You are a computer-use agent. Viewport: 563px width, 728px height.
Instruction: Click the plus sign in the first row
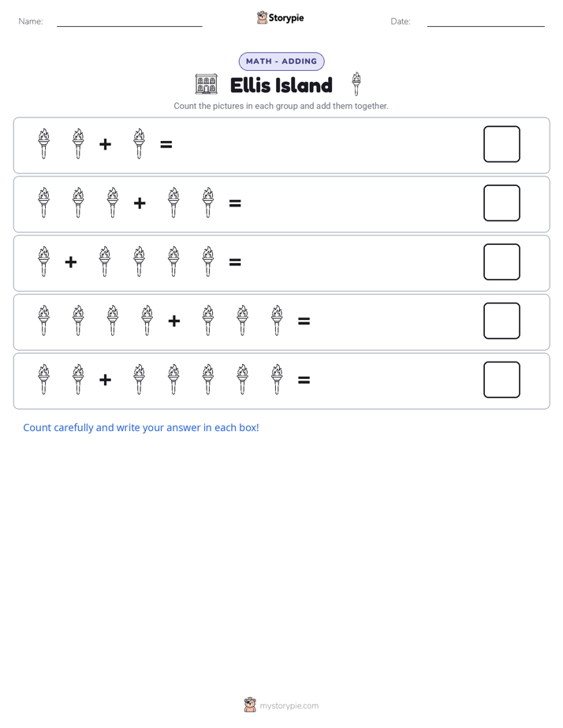pyautogui.click(x=106, y=144)
